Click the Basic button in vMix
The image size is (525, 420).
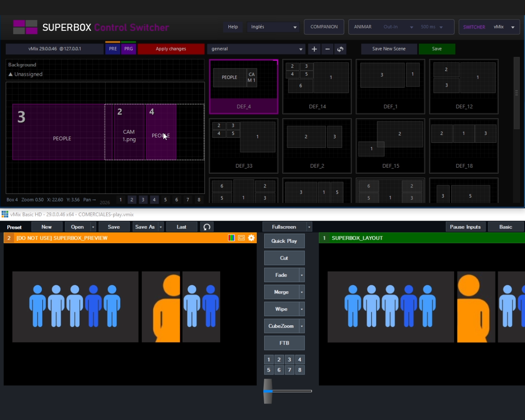coord(506,227)
